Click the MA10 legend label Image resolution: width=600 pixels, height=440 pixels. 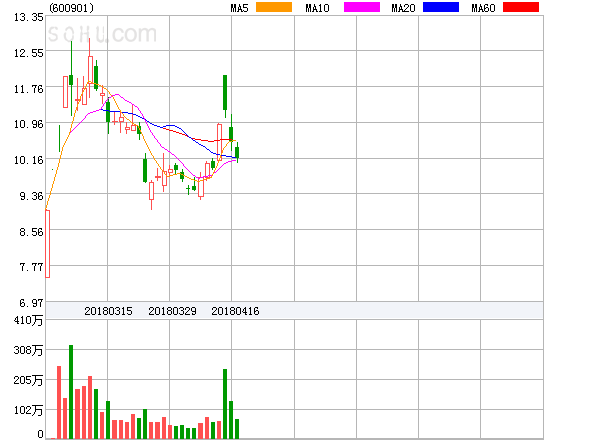pos(317,8)
